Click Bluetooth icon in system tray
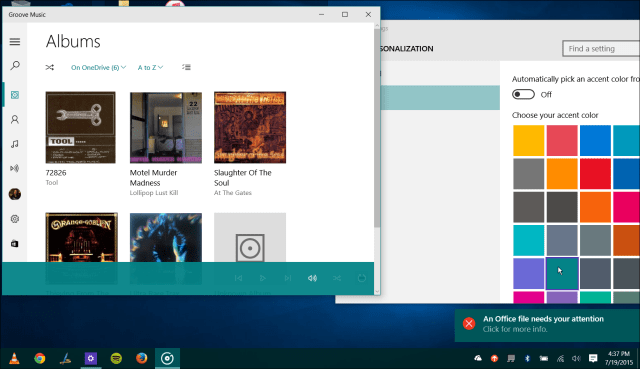 point(527,358)
